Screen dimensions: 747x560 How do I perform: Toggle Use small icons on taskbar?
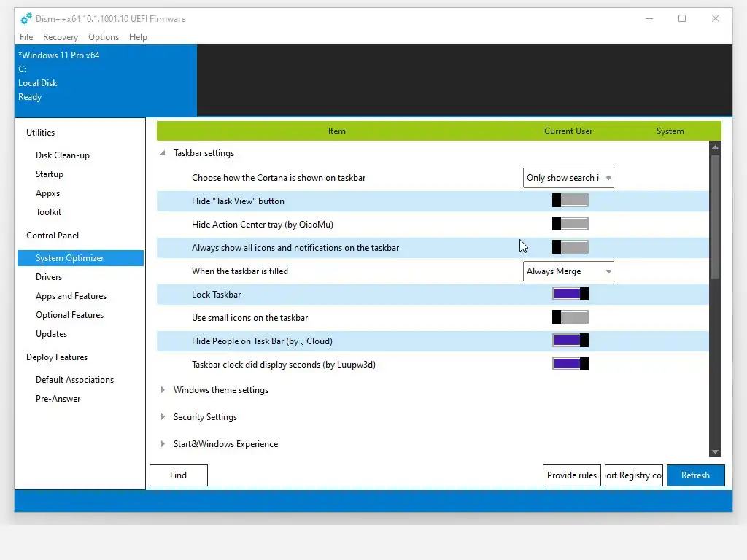coord(570,317)
